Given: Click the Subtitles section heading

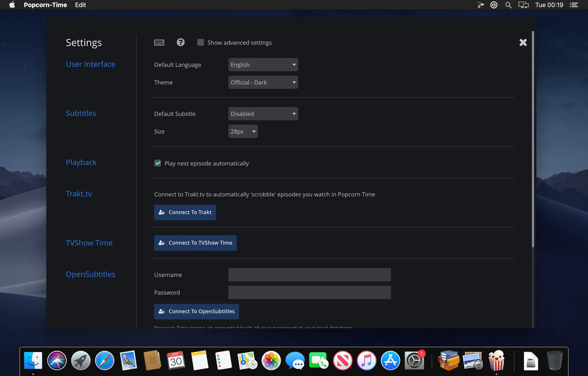Looking at the screenshot, I should pyautogui.click(x=81, y=113).
